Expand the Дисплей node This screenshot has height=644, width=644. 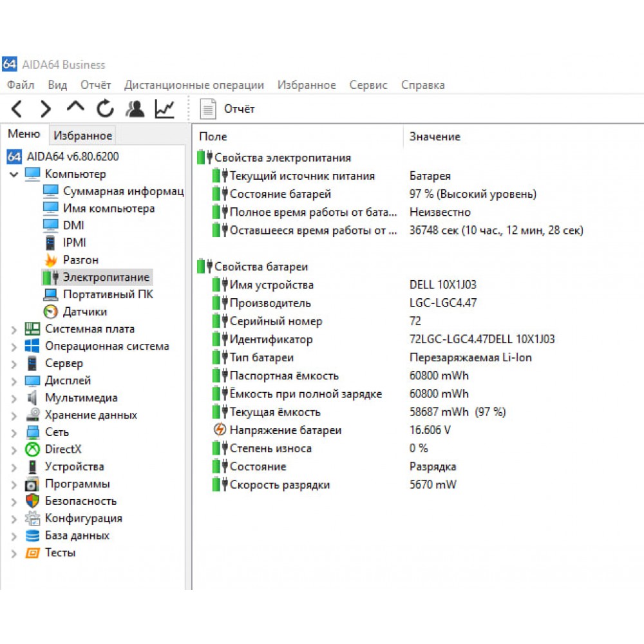pos(14,381)
